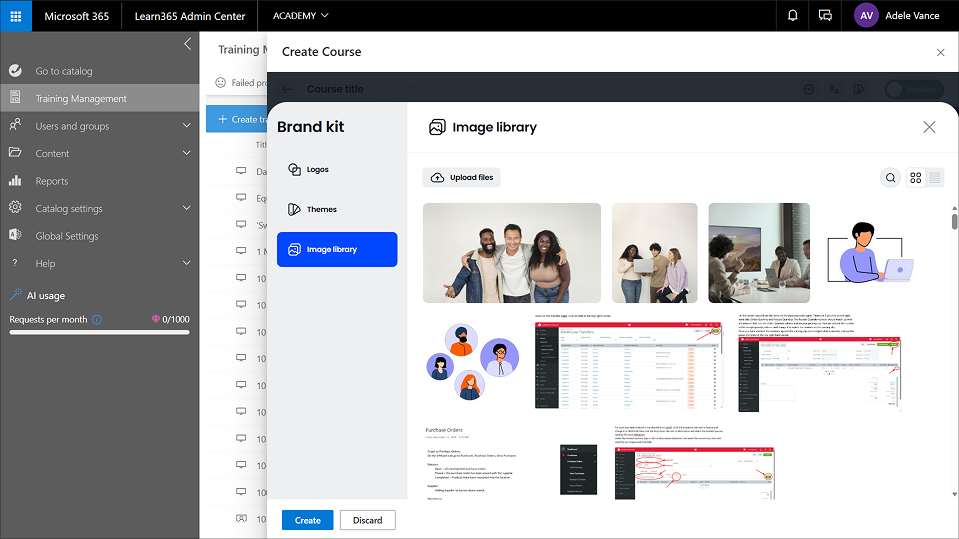Close the Brand kit dialog

pos(929,127)
